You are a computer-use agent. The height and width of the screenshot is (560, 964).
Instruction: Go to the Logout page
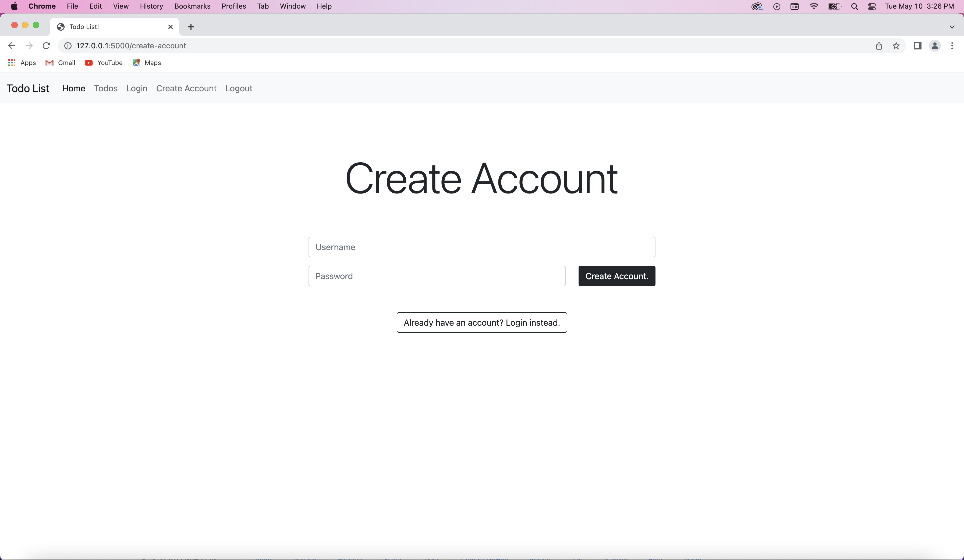[239, 88]
